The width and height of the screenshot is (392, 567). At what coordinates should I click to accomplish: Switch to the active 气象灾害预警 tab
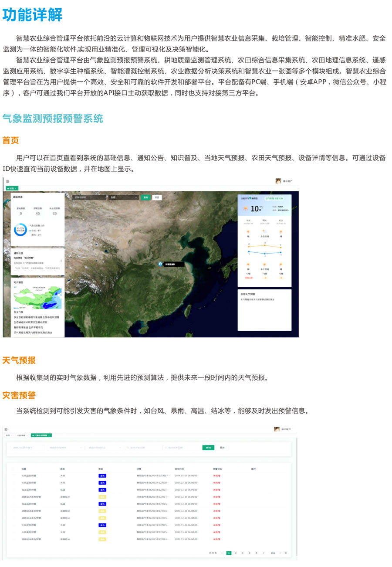[x=41, y=435]
